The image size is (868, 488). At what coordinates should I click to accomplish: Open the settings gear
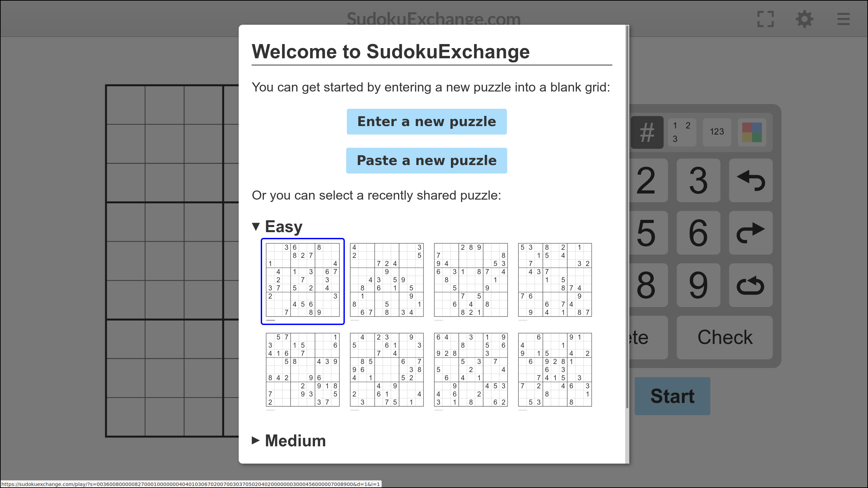pos(805,19)
